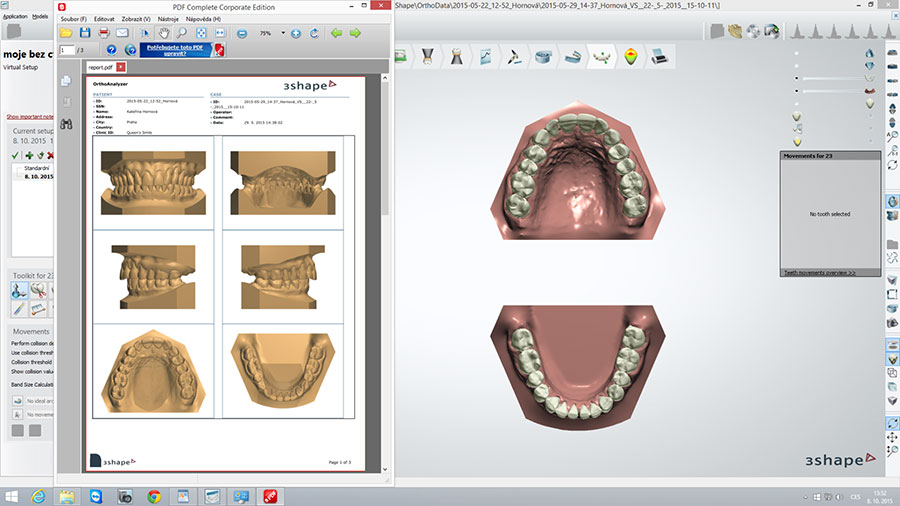Select the tooth cutting tool in Toolkit
The width and height of the screenshot is (900, 506).
[38, 290]
